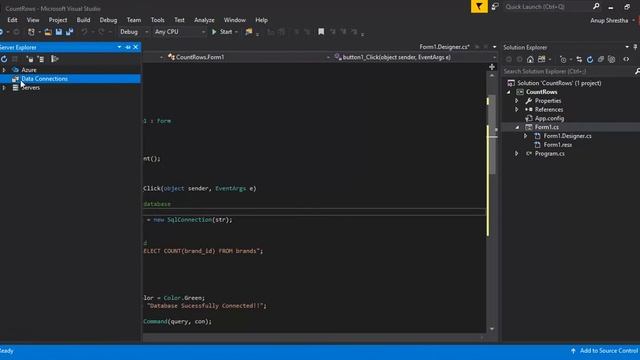Click the New Project toolbar icon

31,32
